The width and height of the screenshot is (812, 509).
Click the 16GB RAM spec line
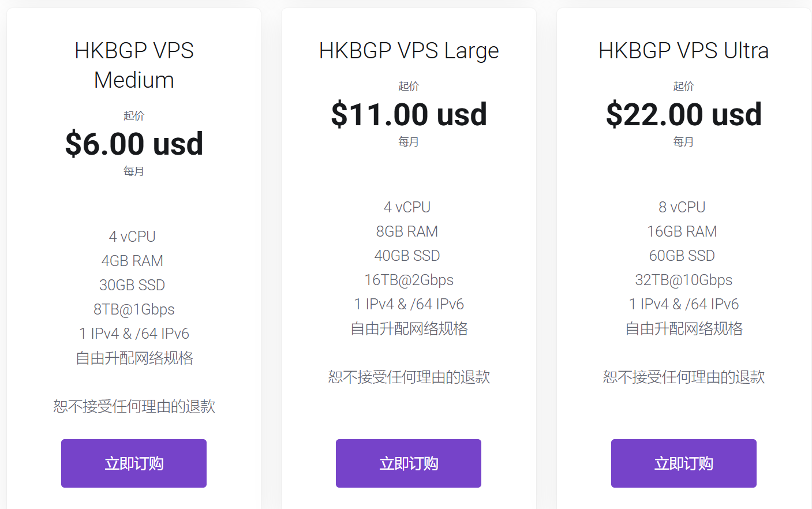(x=682, y=231)
